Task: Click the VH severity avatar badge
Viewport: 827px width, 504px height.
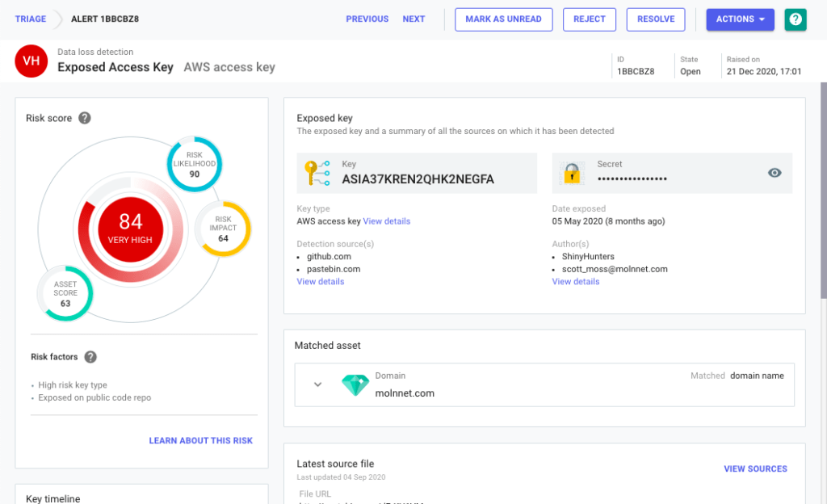Action: pyautogui.click(x=31, y=61)
